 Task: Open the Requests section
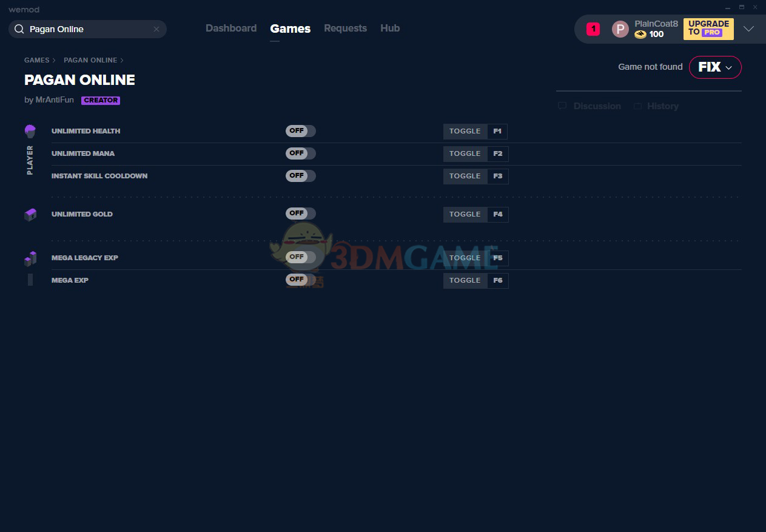[x=345, y=28]
